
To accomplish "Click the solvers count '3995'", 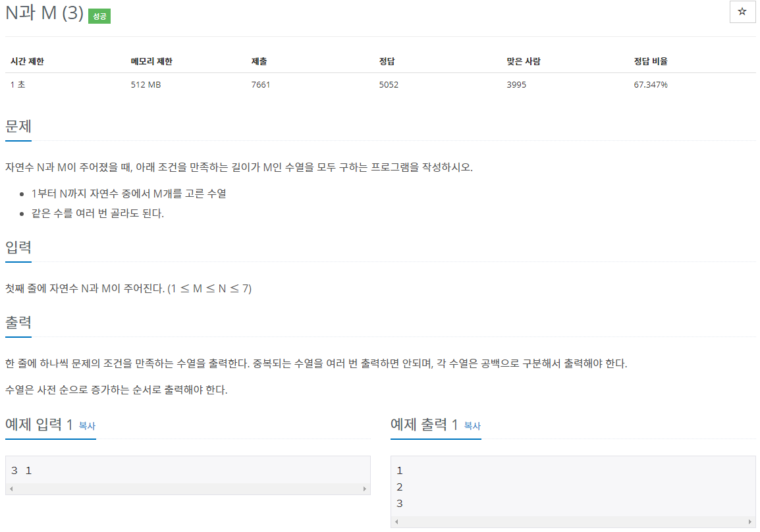I will 517,85.
